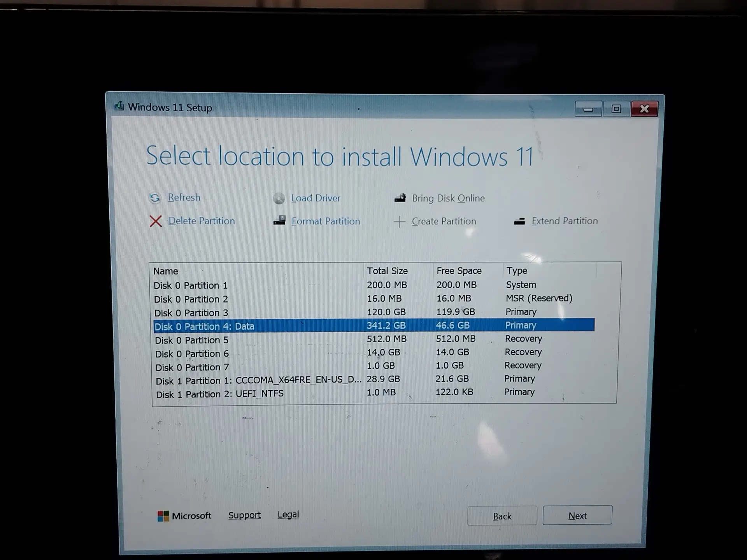Select Disk 0 Partition 3 row
Image resolution: width=747 pixels, height=560 pixels.
374,312
